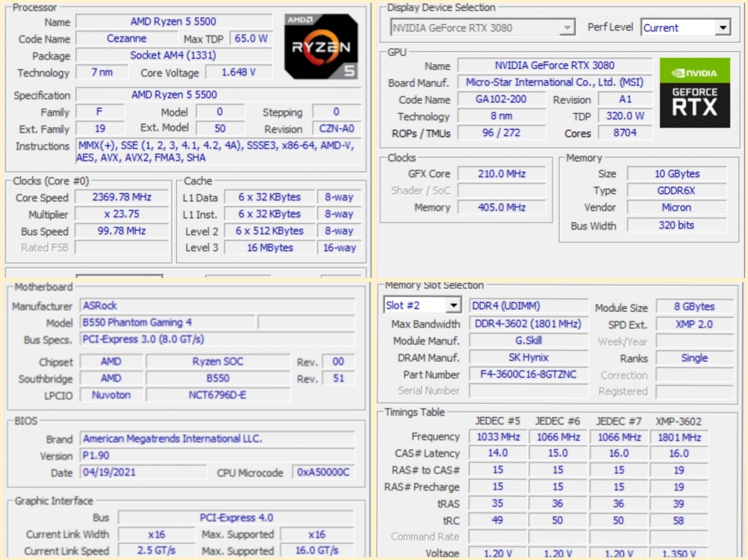Click the LPCIO value NCT6796D-E
The image size is (748, 560).
pos(218,395)
